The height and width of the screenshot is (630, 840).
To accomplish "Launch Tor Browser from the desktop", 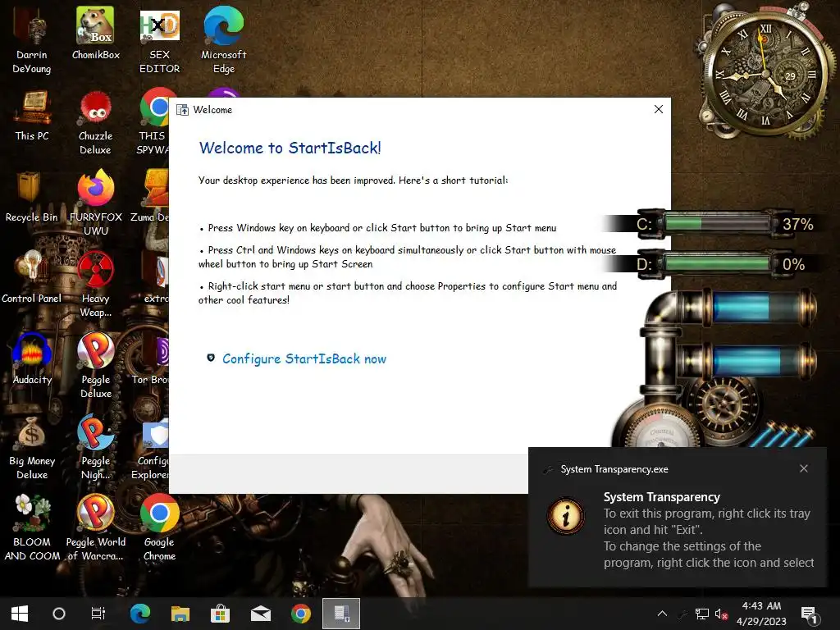I will [151, 359].
